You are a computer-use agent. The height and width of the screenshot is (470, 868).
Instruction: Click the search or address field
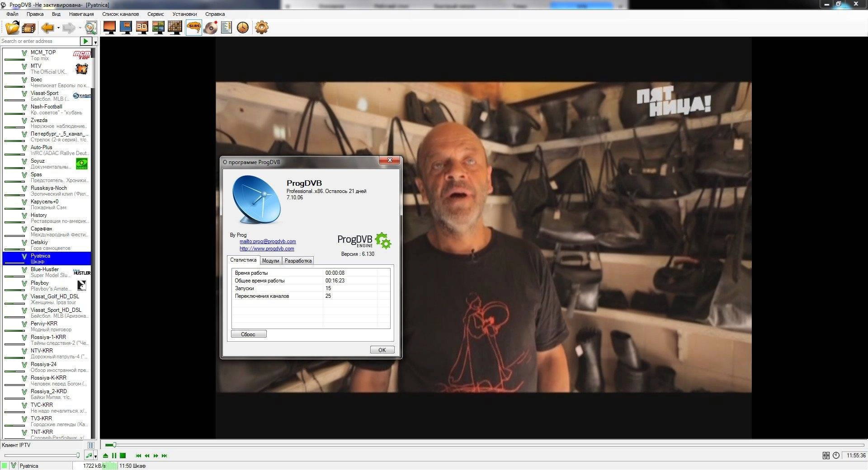point(40,41)
